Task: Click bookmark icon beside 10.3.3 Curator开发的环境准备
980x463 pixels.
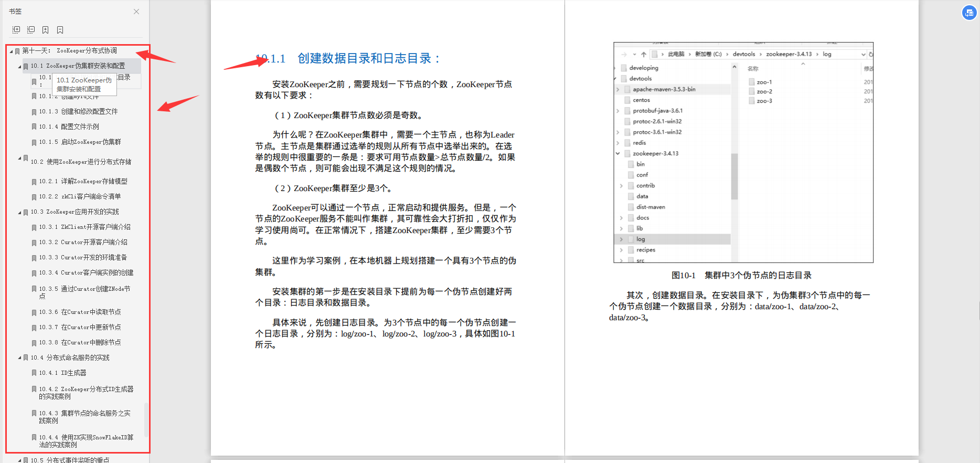Action: click(x=34, y=258)
